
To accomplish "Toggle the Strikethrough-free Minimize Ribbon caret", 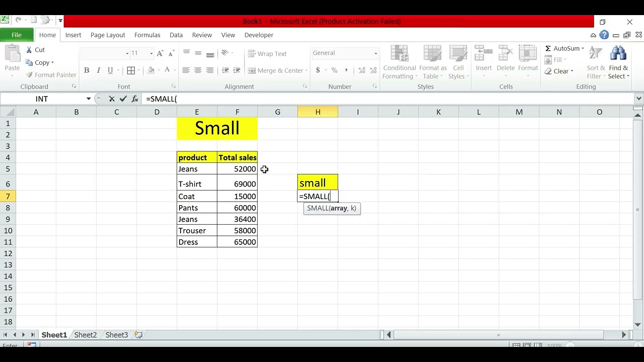I will tap(593, 35).
